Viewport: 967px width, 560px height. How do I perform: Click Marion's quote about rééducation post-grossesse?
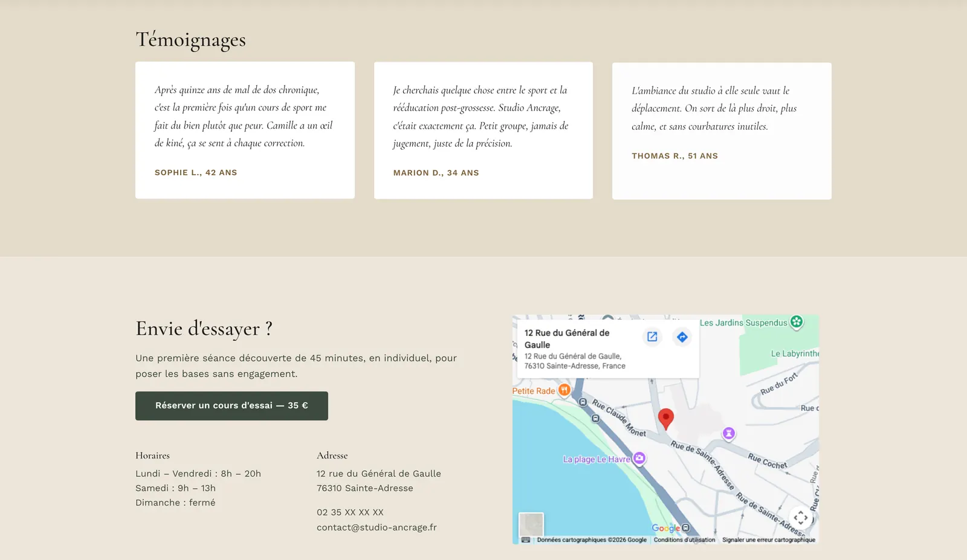481,117
